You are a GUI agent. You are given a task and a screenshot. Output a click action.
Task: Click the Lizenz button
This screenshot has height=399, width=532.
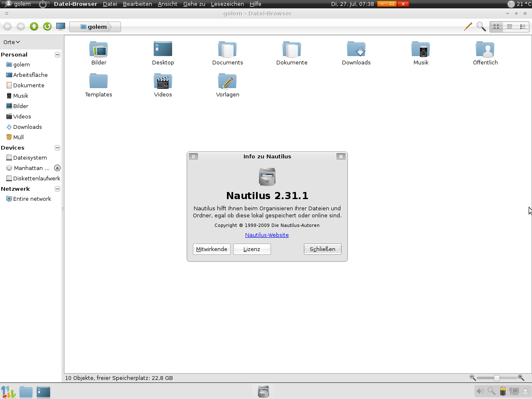click(x=252, y=249)
